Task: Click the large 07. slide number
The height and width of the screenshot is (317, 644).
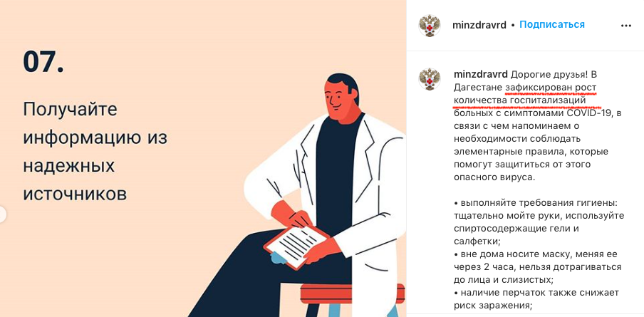Action: point(43,61)
